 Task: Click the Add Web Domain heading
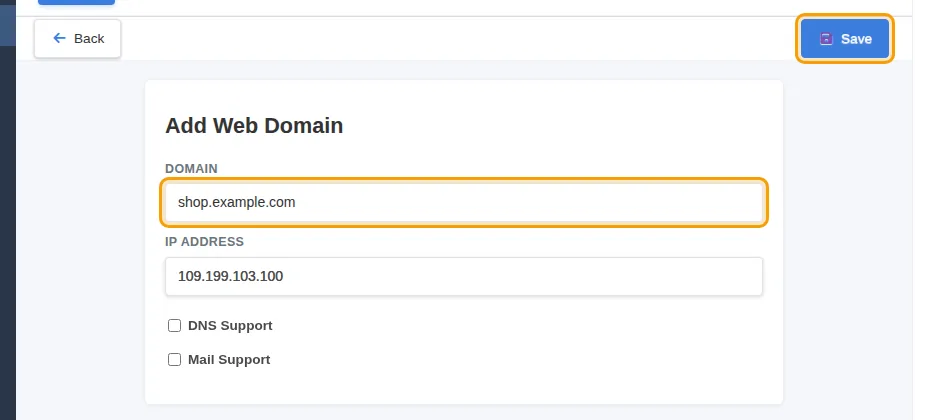(254, 125)
